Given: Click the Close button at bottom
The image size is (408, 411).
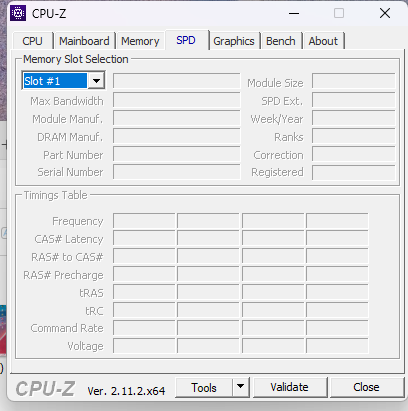Looking at the screenshot, I should coord(366,387).
